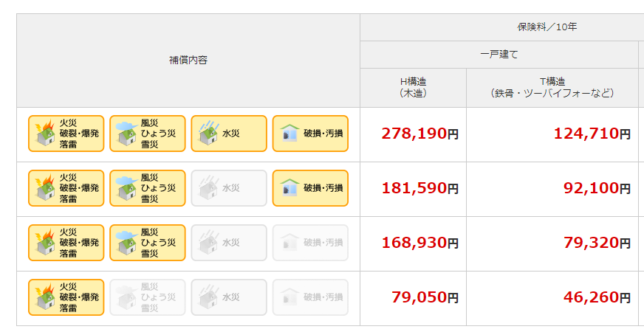Select 破損・汚損 badge in the first row
The image size is (644, 332).
click(x=310, y=134)
